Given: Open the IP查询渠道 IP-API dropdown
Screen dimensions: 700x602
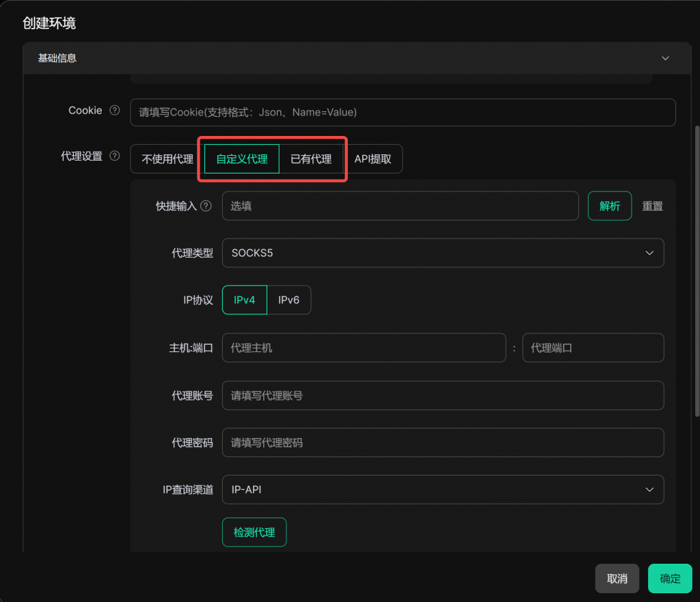Looking at the screenshot, I should click(442, 489).
